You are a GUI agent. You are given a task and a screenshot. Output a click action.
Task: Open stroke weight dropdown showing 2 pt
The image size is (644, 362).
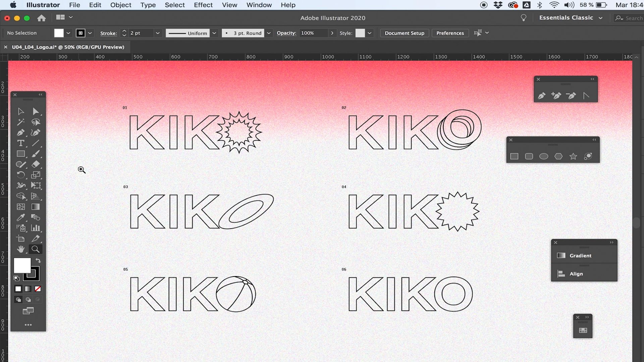(158, 33)
